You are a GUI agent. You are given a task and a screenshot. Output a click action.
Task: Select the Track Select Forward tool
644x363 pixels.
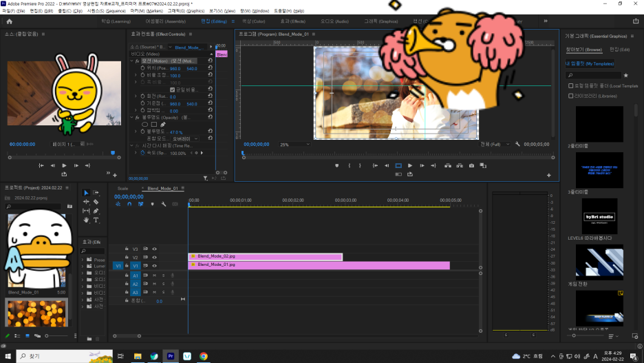[x=96, y=192]
